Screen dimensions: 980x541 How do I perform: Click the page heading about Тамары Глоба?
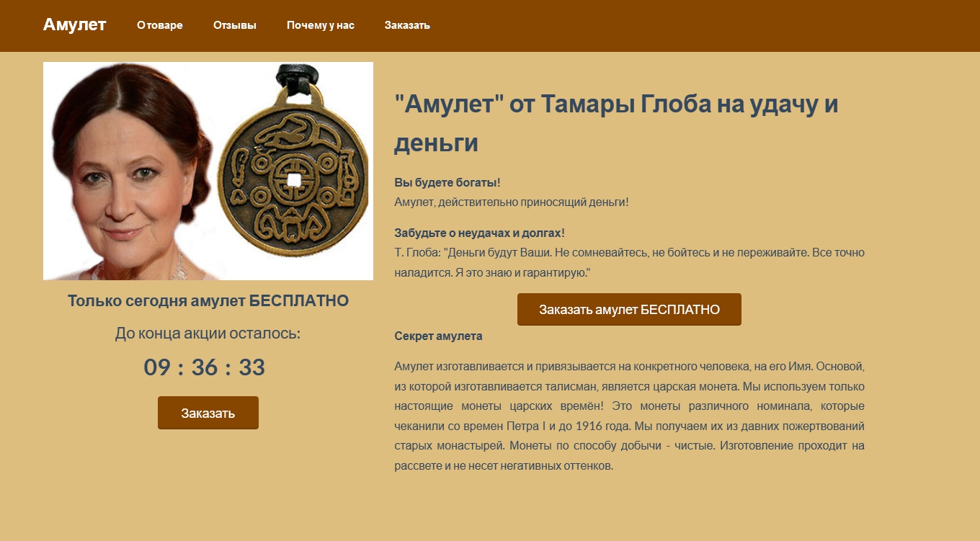(616, 123)
